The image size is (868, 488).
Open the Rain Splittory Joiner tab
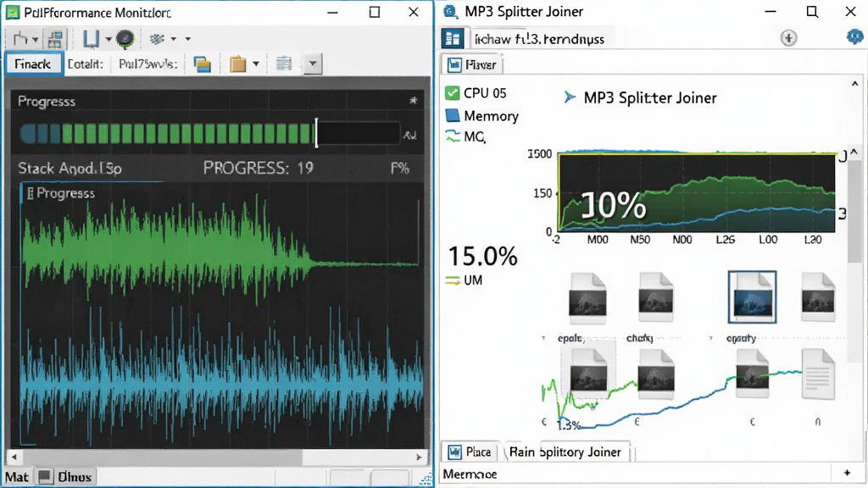coord(565,452)
